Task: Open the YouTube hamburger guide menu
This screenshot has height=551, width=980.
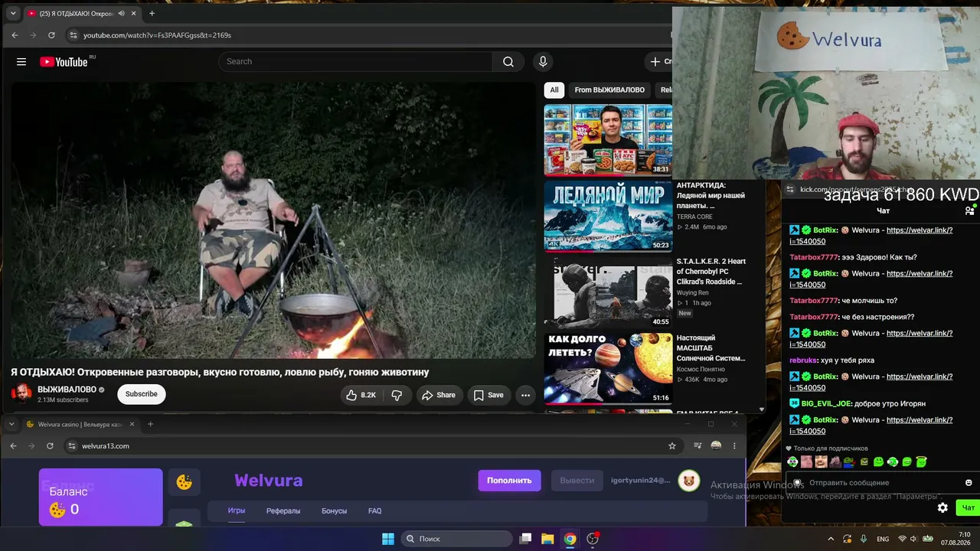Action: (x=21, y=62)
